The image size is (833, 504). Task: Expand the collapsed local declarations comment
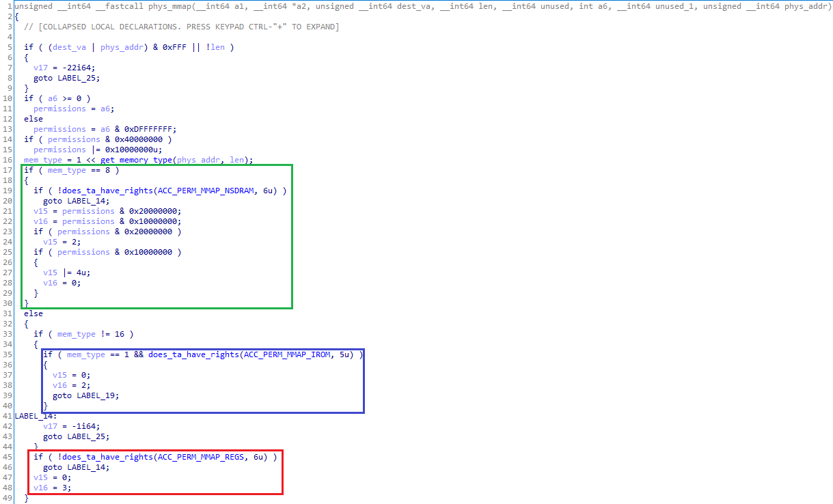(181, 27)
